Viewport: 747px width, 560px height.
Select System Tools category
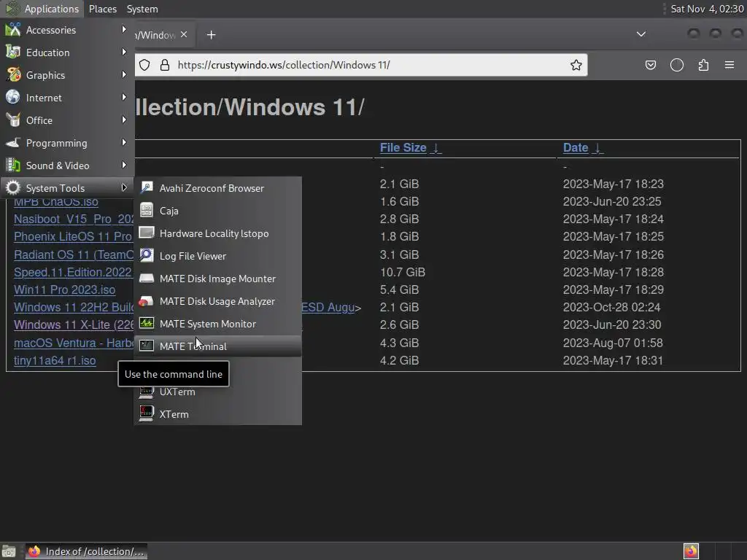tap(67, 188)
